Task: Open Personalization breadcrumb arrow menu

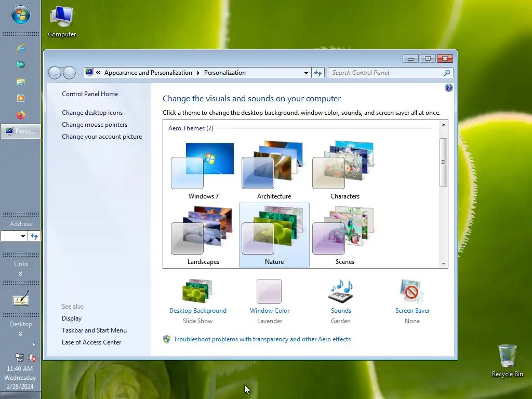Action: [x=198, y=73]
